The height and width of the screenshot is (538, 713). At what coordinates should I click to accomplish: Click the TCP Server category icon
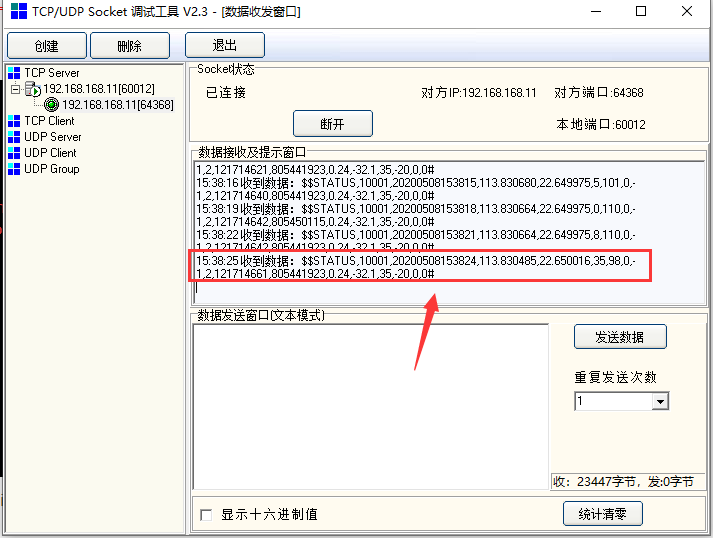[x=14, y=73]
